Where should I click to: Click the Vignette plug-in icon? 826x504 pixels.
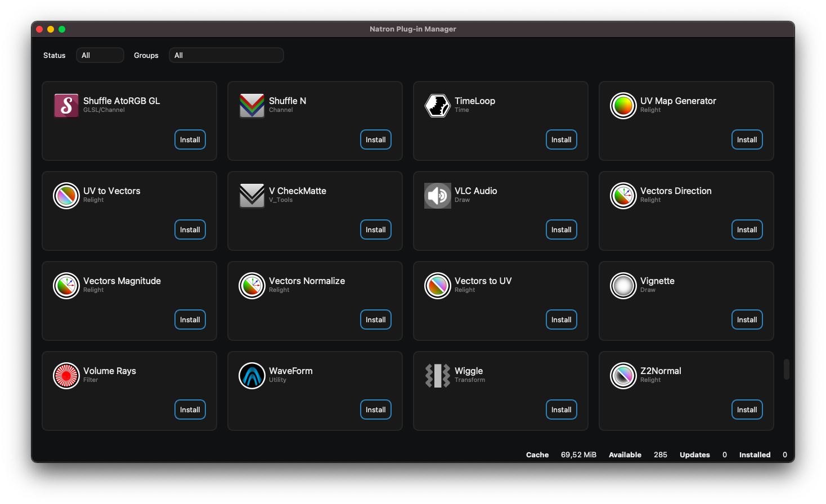click(x=623, y=286)
